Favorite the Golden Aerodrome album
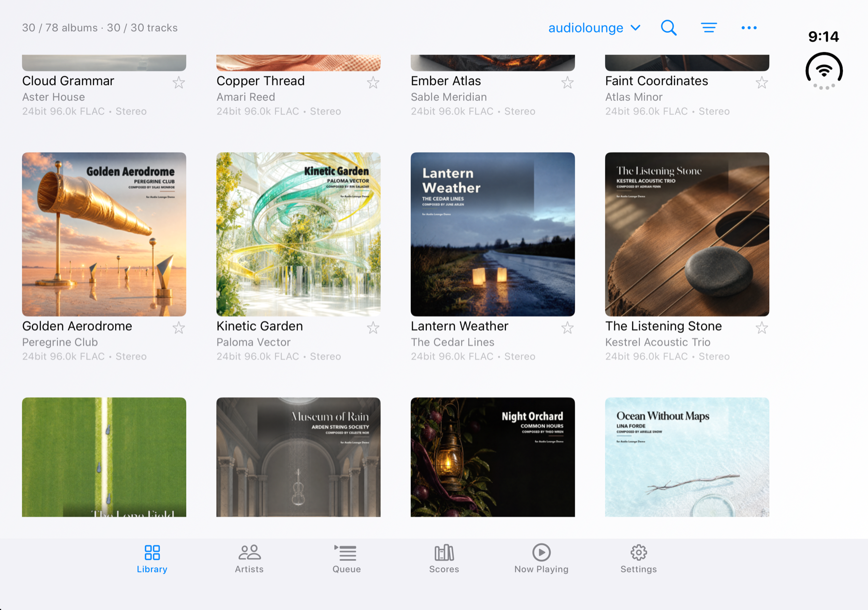 pyautogui.click(x=179, y=328)
